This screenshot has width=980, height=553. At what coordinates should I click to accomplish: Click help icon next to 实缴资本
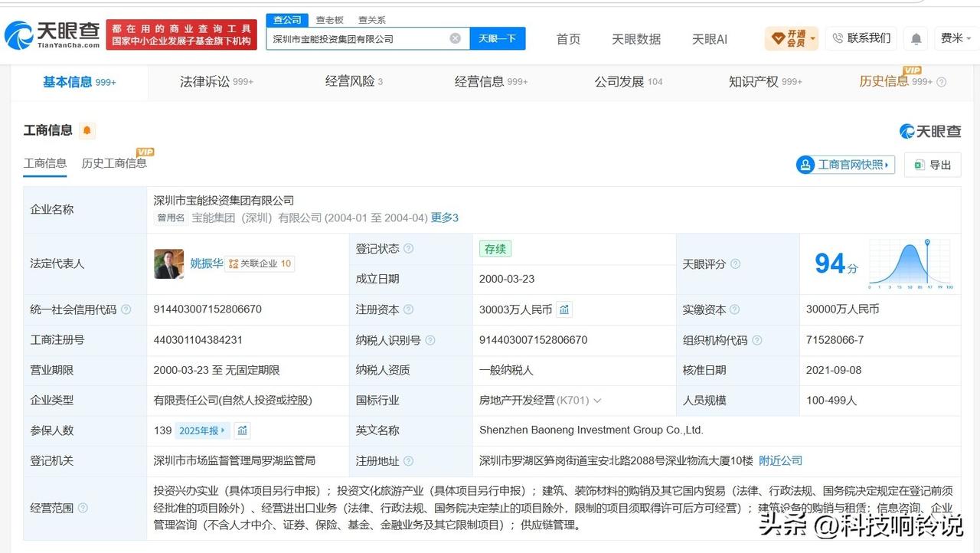735,309
